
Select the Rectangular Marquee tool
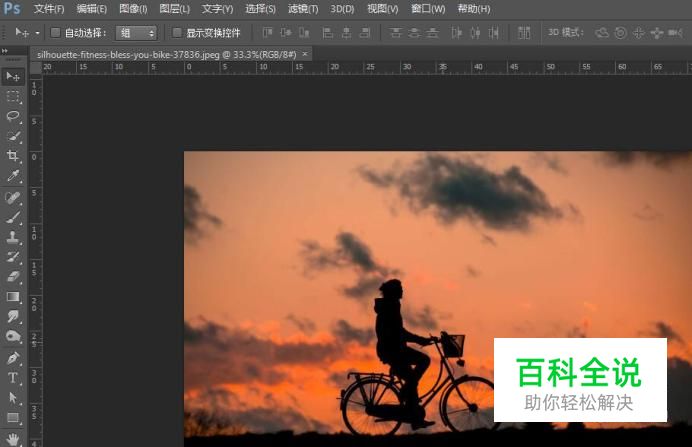pyautogui.click(x=13, y=97)
